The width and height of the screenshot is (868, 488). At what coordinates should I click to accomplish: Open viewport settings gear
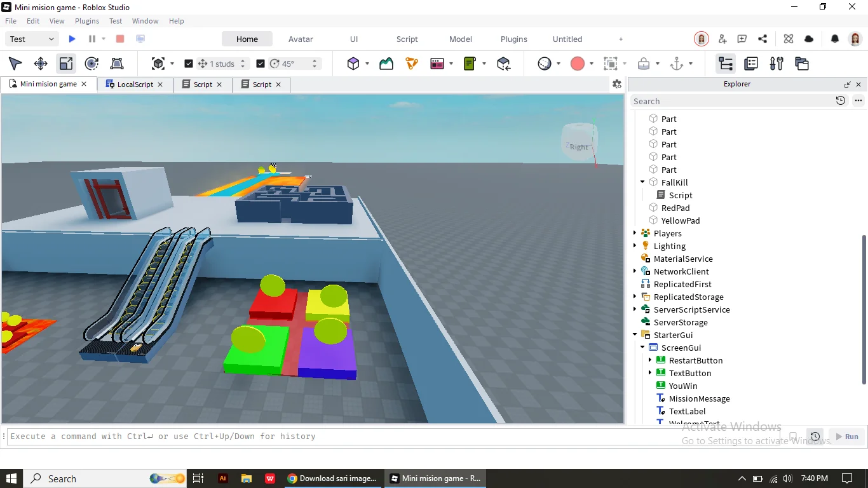point(616,84)
